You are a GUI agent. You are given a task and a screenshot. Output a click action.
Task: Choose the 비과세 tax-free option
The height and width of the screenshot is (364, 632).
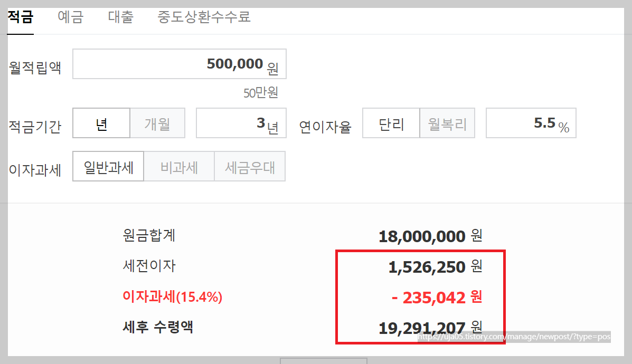(179, 166)
